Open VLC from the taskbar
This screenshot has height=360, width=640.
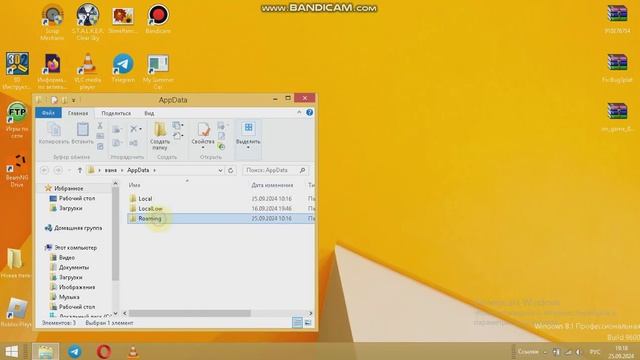pos(133,352)
